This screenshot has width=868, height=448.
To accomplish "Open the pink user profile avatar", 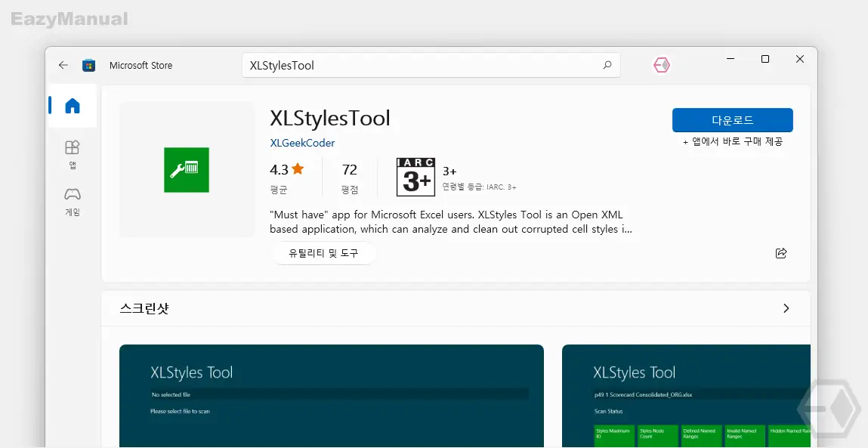I will (662, 65).
